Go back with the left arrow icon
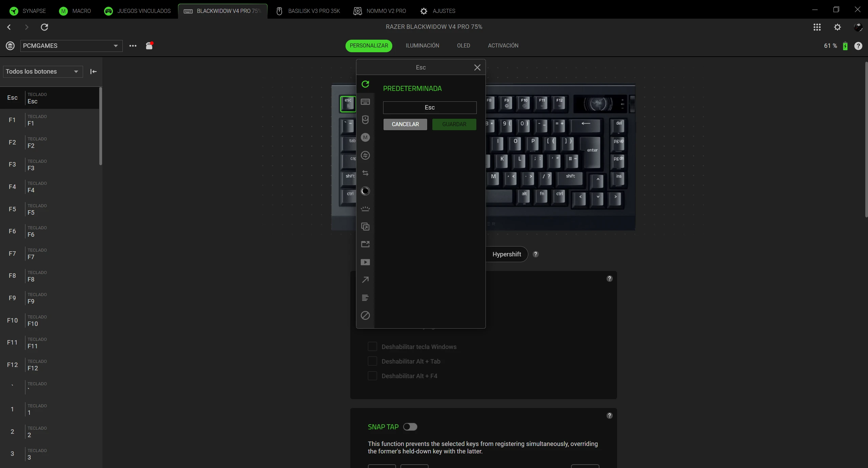Viewport: 868px width, 468px height. pyautogui.click(x=9, y=27)
